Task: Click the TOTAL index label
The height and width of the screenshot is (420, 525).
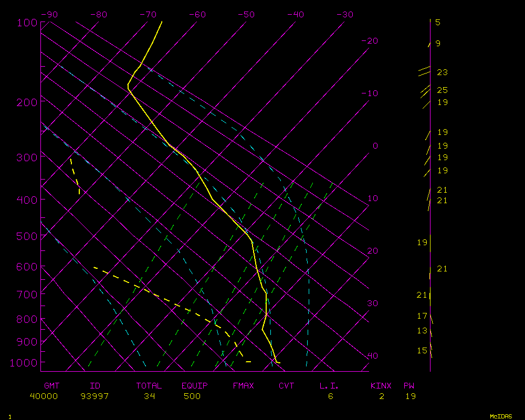Action: pyautogui.click(x=149, y=386)
